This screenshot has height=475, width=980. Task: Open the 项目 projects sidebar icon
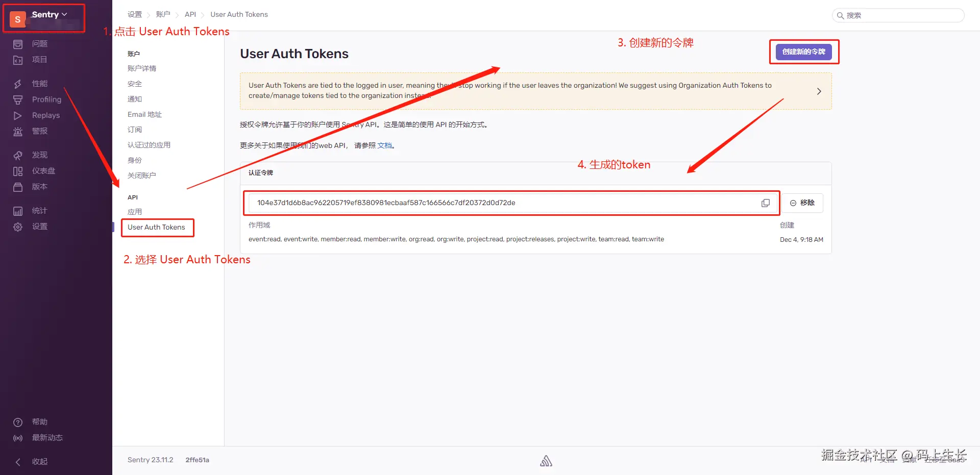click(x=18, y=60)
